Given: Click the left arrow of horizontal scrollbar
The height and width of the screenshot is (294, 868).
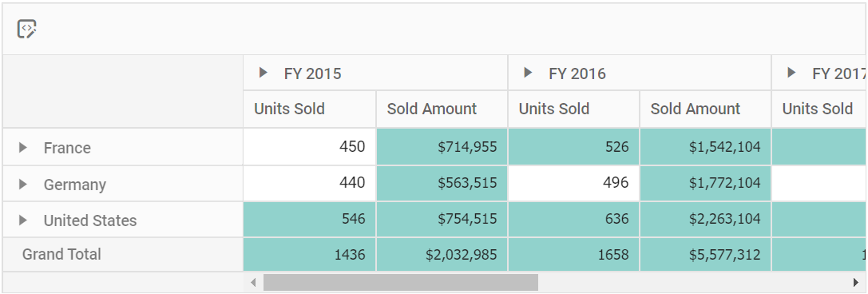Looking at the screenshot, I should click(253, 283).
